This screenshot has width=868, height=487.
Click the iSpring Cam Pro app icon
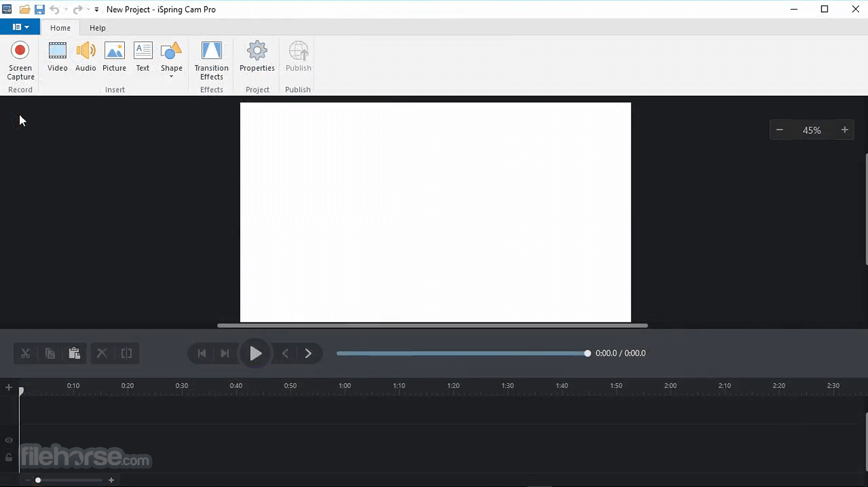pos(7,10)
